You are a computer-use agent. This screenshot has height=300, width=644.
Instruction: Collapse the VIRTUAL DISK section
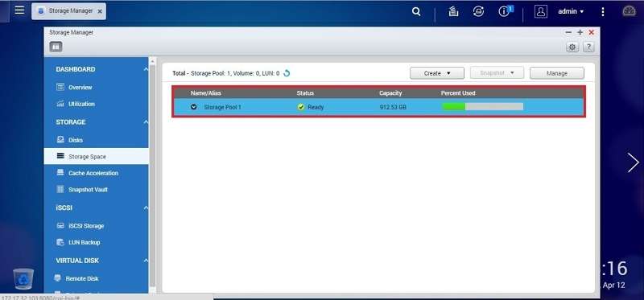(146, 261)
